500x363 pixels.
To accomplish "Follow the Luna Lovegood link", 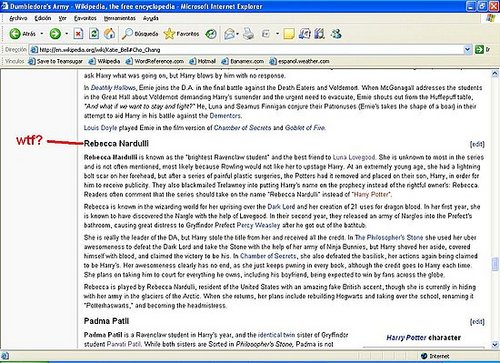I will pos(354,157).
